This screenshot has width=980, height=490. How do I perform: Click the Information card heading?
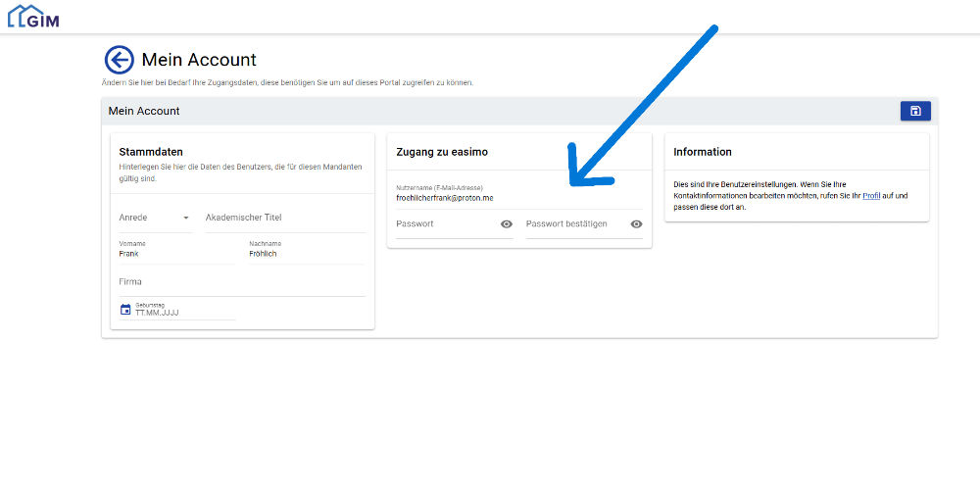[x=703, y=152]
